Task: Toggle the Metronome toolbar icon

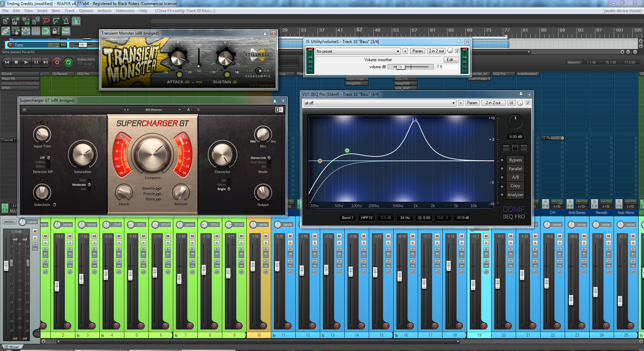Action: tap(66, 21)
